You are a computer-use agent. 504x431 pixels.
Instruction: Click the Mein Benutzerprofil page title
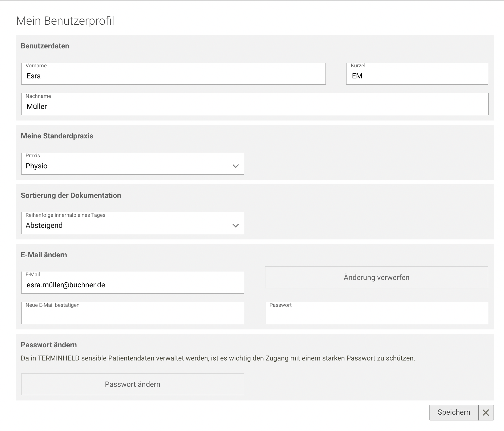tap(66, 21)
